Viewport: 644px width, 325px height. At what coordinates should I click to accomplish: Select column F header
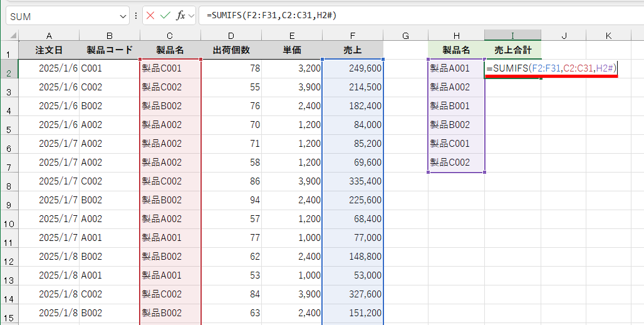[x=353, y=36]
